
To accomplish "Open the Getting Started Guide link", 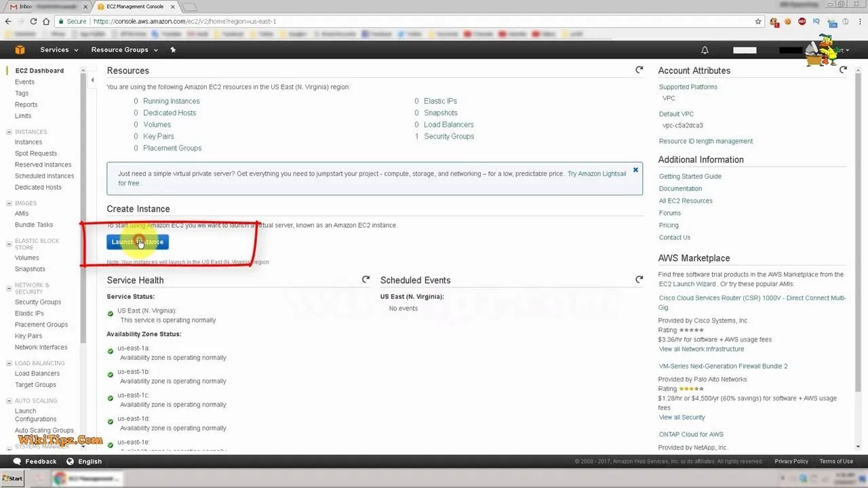I will pos(690,176).
